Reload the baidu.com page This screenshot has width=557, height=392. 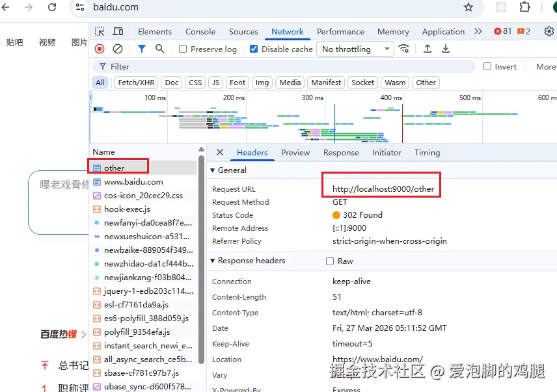pos(52,7)
